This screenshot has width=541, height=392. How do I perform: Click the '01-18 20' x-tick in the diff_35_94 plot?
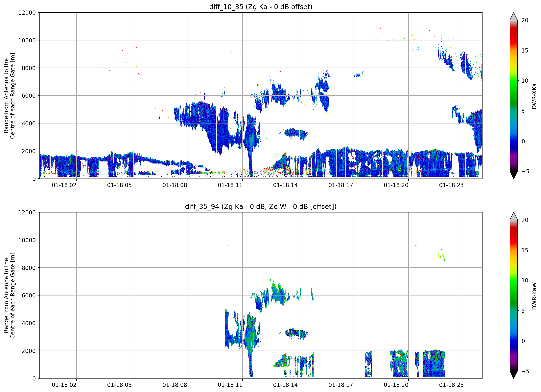coord(396,385)
